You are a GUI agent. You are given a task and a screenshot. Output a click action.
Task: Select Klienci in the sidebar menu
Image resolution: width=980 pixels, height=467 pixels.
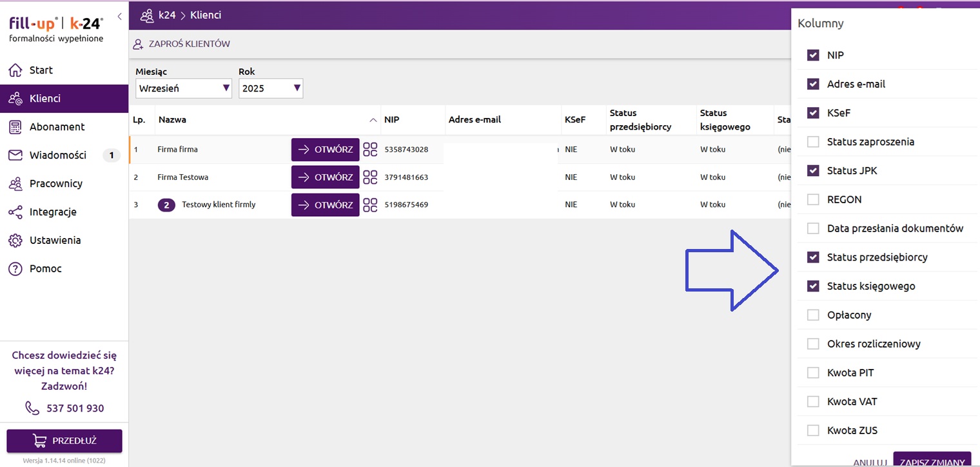point(45,99)
